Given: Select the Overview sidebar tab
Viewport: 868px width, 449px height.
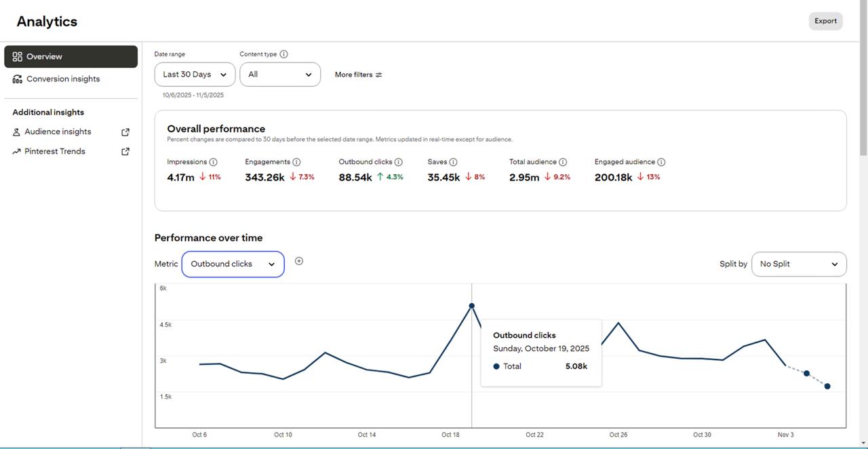Looking at the screenshot, I should tap(71, 57).
